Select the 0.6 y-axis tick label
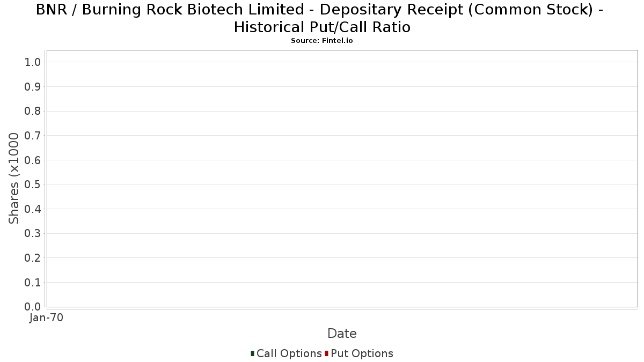This screenshot has width=644, height=362. pos(33,160)
